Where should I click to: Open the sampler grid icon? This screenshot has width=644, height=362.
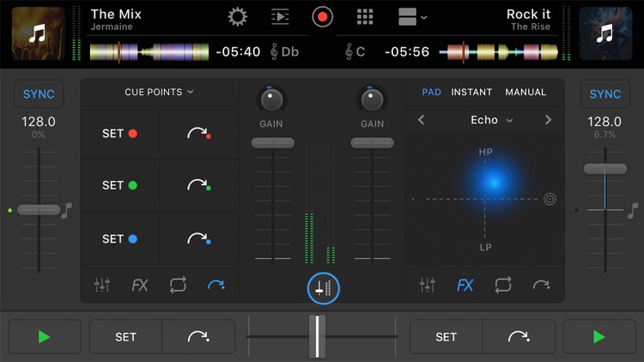tap(366, 16)
